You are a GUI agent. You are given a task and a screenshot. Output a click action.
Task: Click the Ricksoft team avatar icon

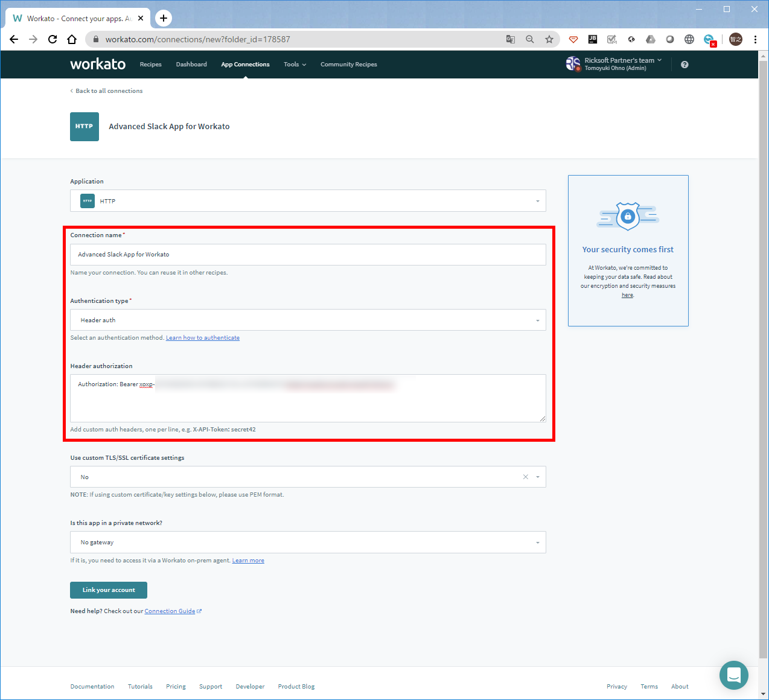pyautogui.click(x=573, y=64)
